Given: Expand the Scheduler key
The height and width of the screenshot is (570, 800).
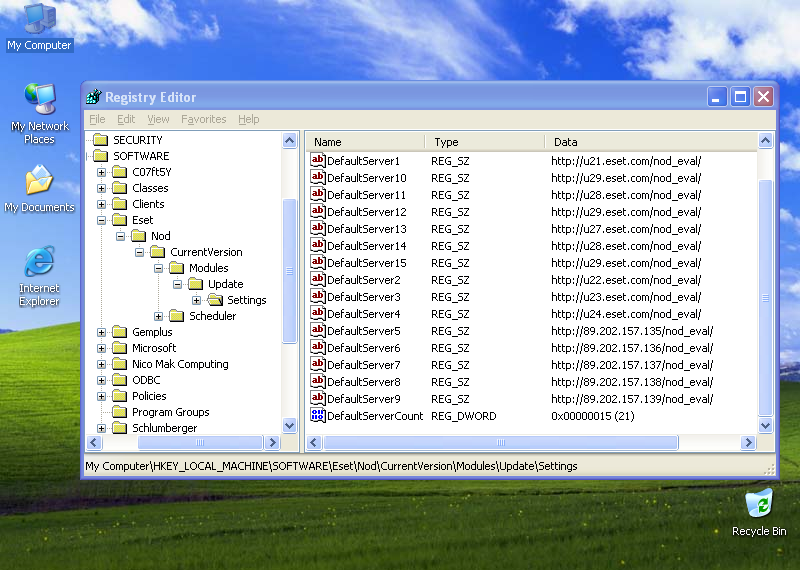Looking at the screenshot, I should pyautogui.click(x=158, y=316).
